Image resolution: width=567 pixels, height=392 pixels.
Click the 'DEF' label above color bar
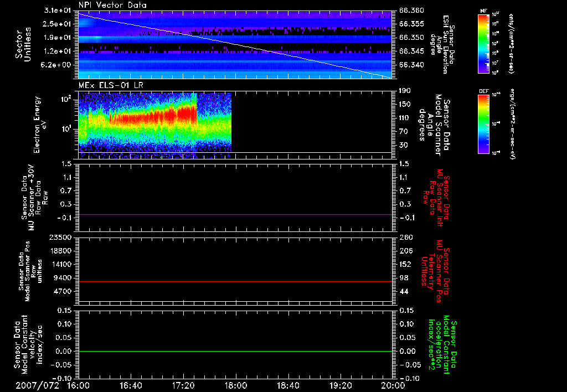pos(484,91)
